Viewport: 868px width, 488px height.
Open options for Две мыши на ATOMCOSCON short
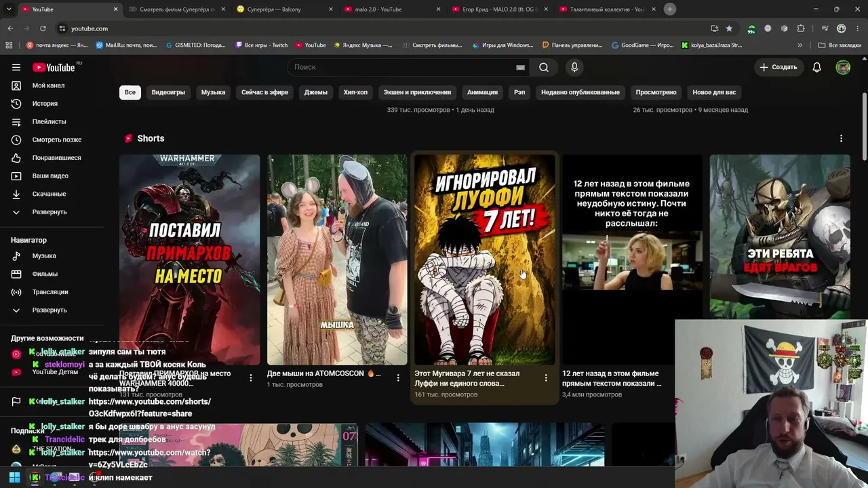point(398,378)
